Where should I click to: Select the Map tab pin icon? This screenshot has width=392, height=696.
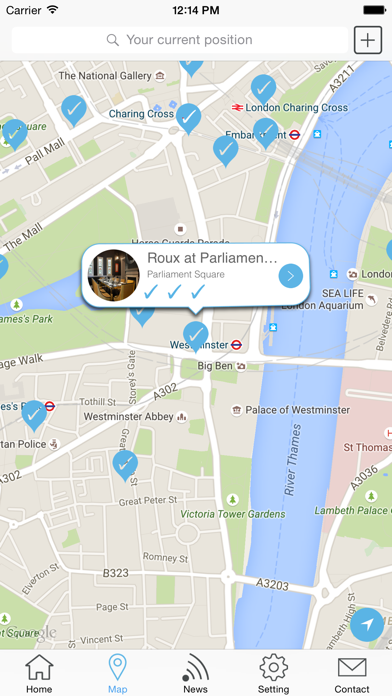click(x=118, y=673)
